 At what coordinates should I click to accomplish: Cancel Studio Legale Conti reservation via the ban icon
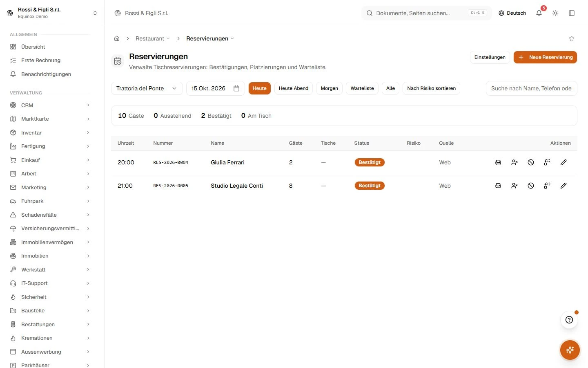531,186
